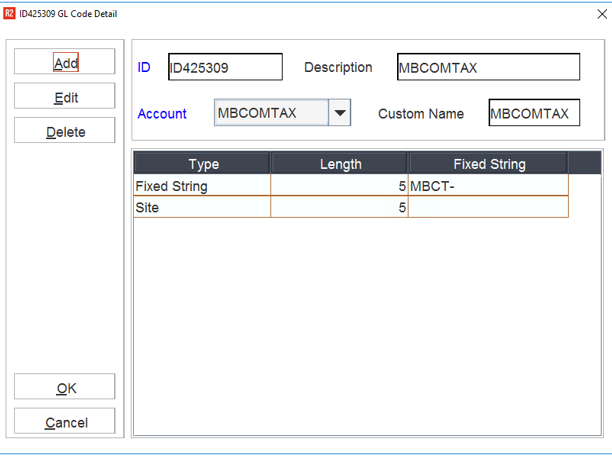This screenshot has height=456, width=612.
Task: Hit the Delete button
Action: point(65,132)
